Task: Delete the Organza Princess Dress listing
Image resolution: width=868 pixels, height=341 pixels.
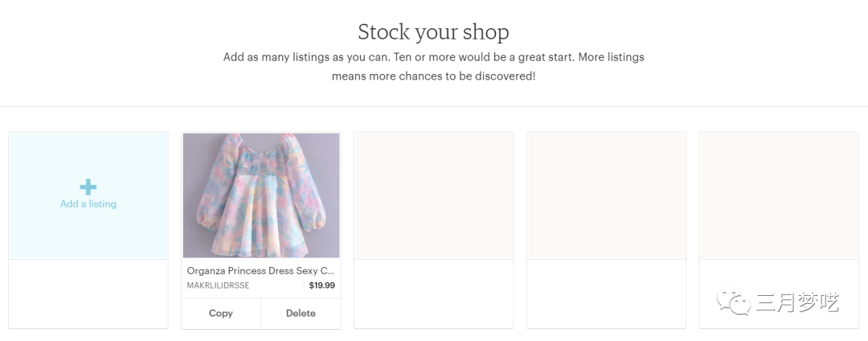Action: tap(301, 313)
